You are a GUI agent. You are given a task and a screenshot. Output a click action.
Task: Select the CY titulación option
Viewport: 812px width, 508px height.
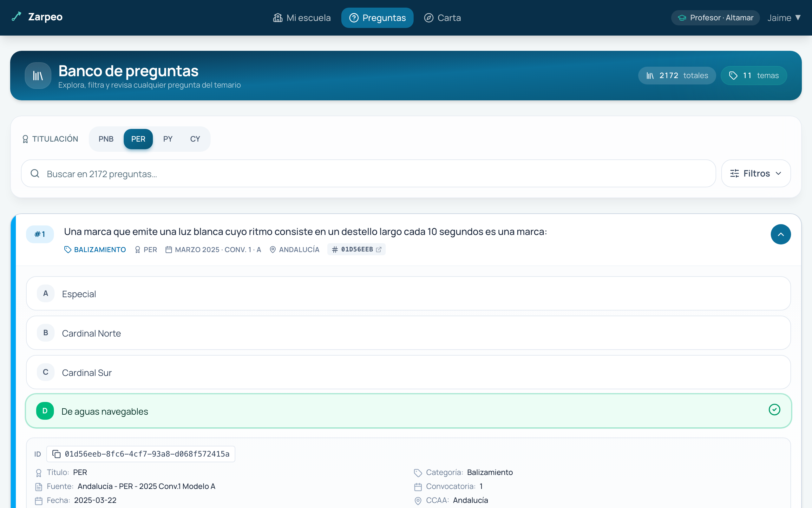pyautogui.click(x=195, y=139)
